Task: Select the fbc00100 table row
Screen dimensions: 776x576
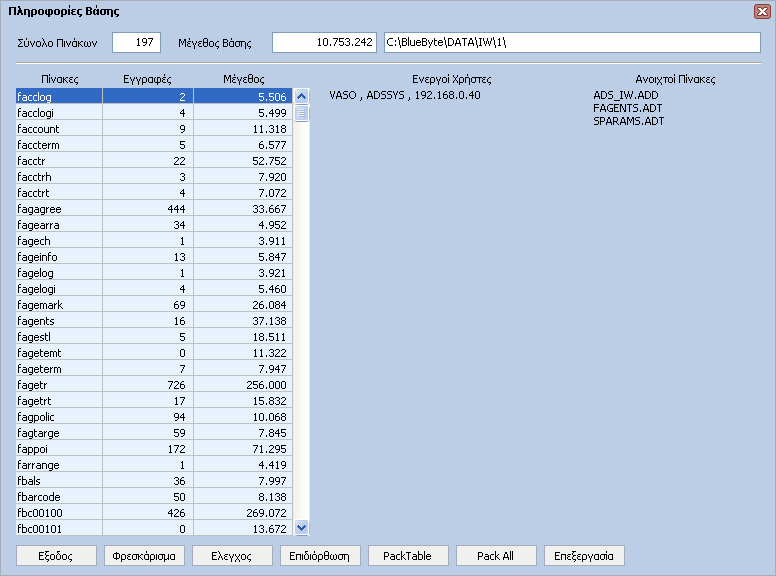Action: tap(154, 513)
